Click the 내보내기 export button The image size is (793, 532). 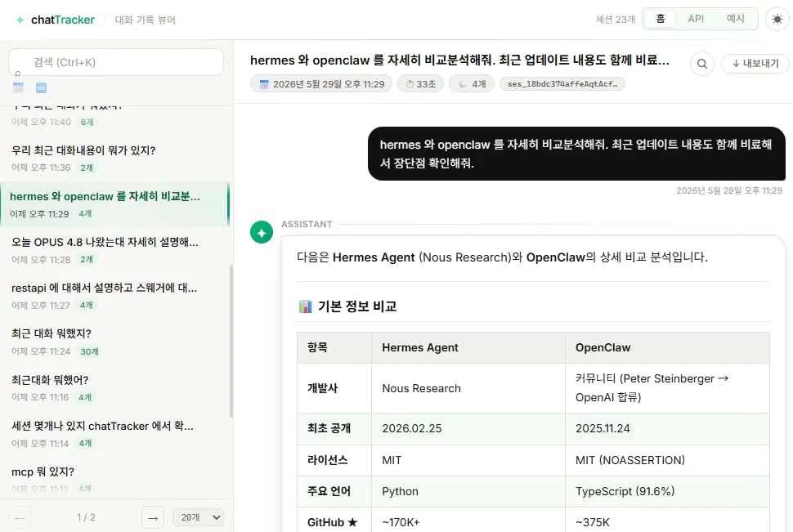tap(755, 64)
